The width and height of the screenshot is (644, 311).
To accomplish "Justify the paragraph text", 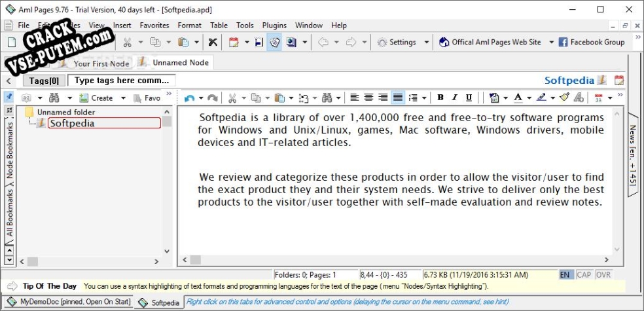I will 397,98.
